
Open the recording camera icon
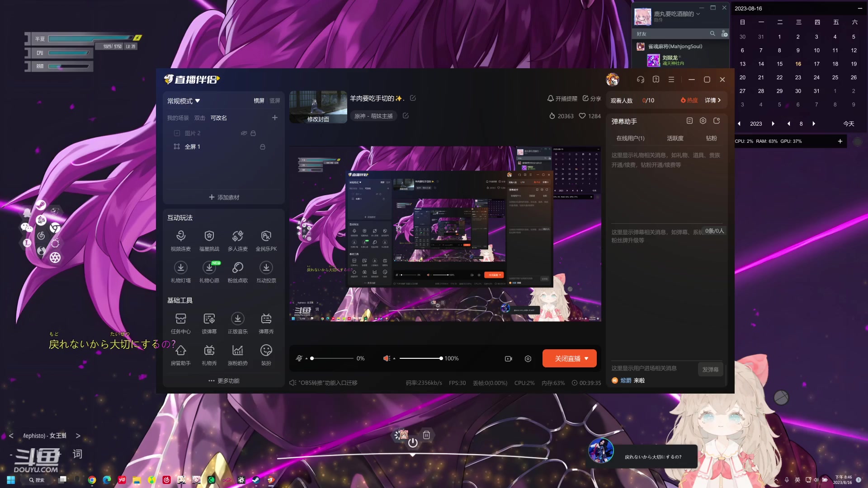[x=509, y=359]
